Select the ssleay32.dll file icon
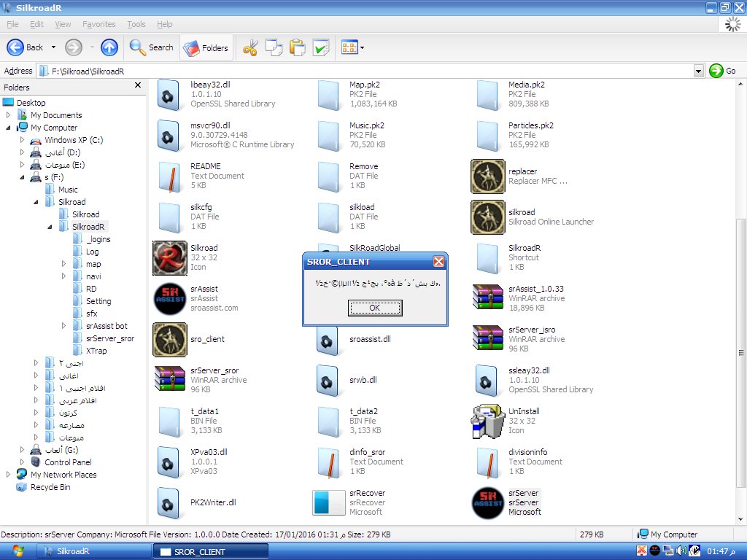 (x=486, y=381)
